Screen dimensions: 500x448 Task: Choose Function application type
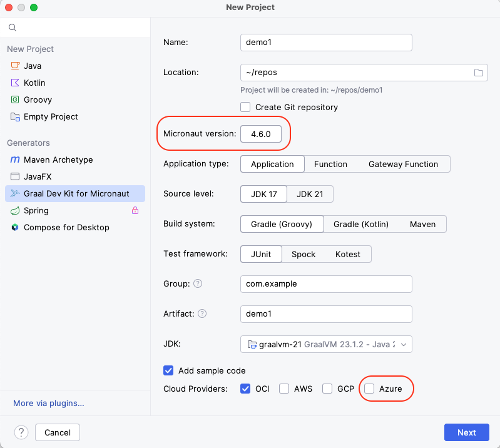tap(330, 164)
